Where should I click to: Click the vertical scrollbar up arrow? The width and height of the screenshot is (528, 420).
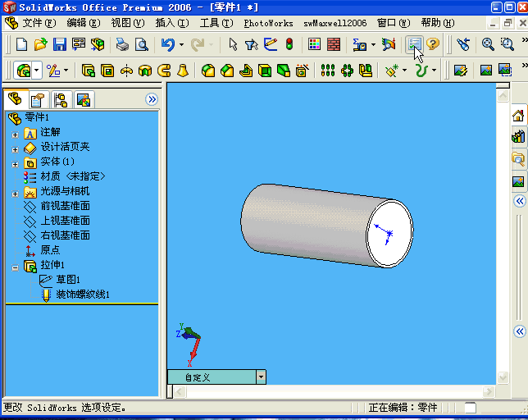point(503,96)
